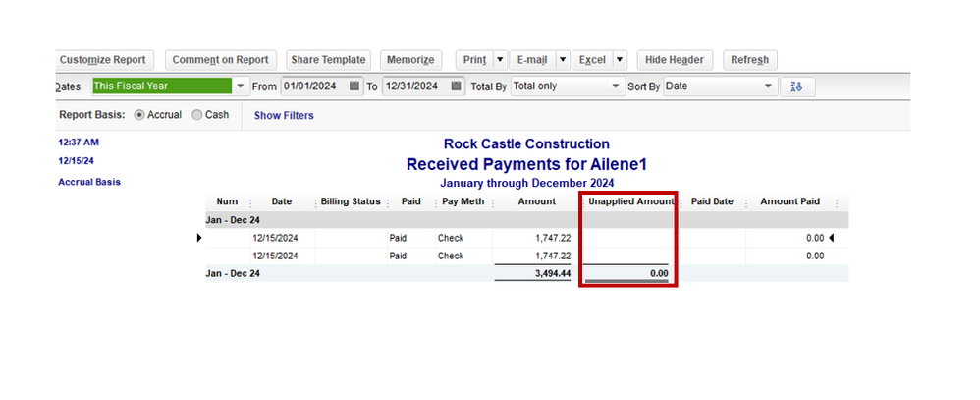
Task: Click the 12:37 AM report time
Action: pos(79,143)
